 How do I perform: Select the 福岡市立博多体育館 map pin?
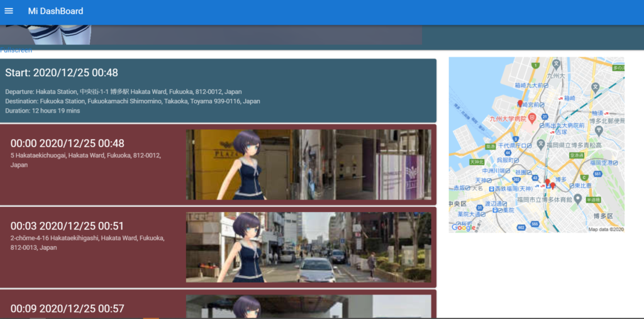tap(577, 199)
